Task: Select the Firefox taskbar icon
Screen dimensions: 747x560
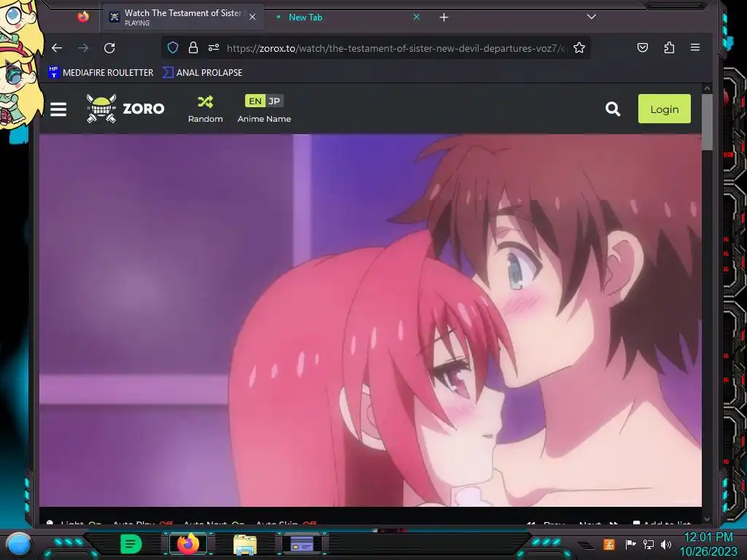Action: click(187, 544)
